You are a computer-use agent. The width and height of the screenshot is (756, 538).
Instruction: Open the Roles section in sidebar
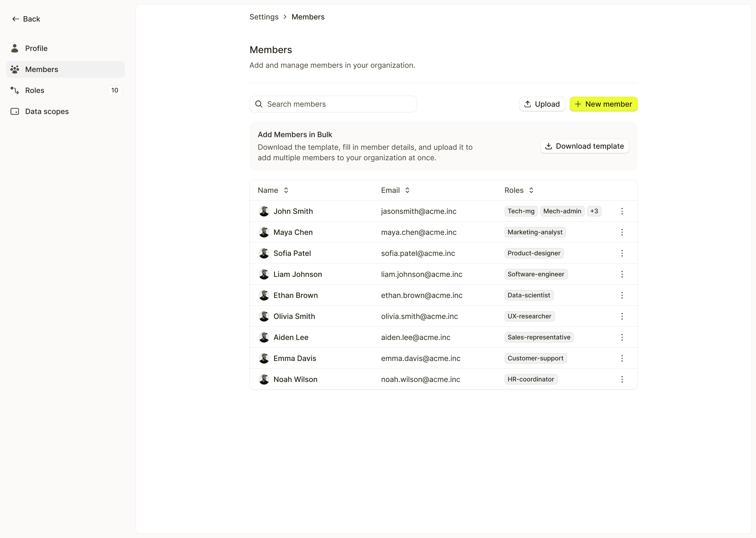66,90
